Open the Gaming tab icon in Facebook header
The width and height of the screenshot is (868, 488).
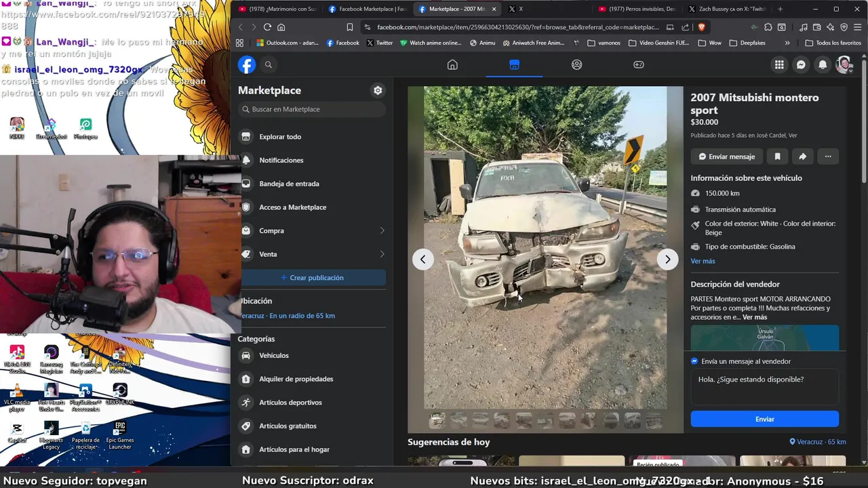639,64
